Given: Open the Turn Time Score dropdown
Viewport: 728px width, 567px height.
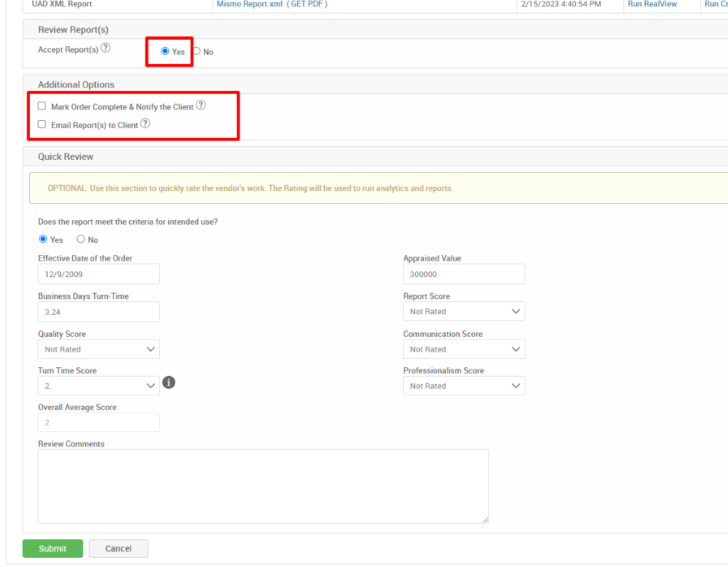Looking at the screenshot, I should 98,386.
